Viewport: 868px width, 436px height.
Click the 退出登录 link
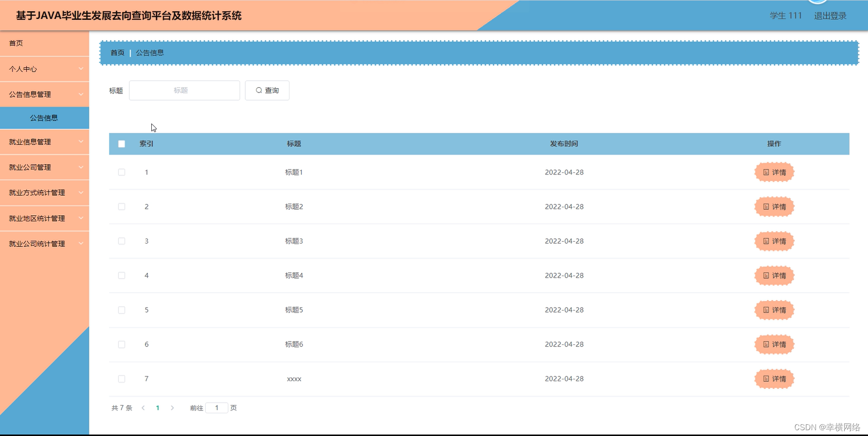click(830, 15)
